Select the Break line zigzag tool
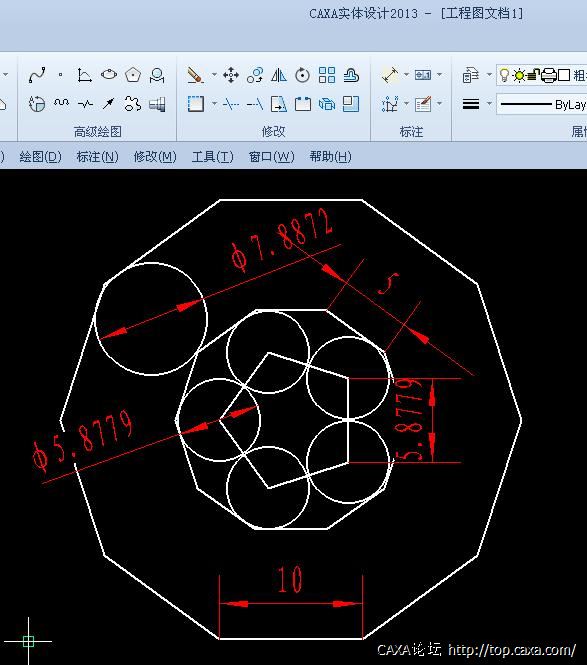Image resolution: width=587 pixels, height=665 pixels. [x=85, y=103]
